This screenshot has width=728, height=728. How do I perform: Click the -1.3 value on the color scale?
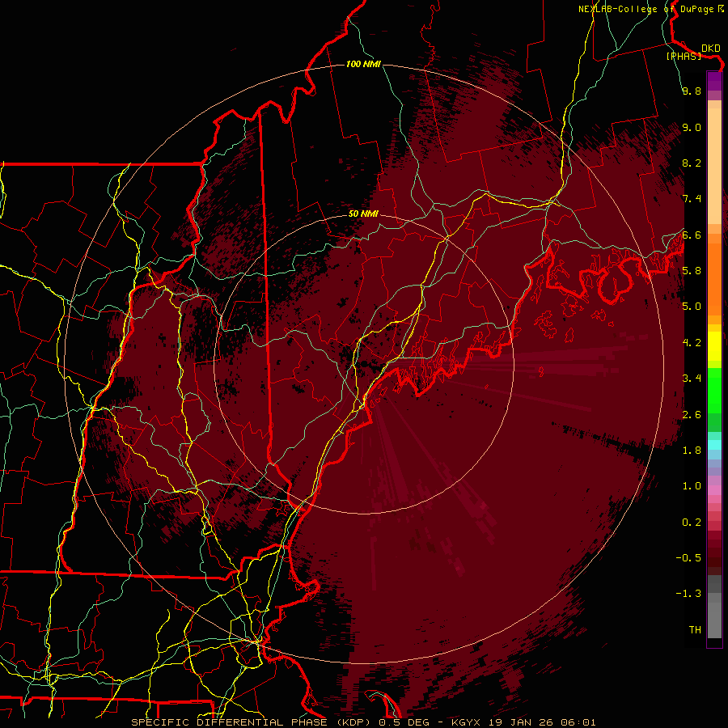tap(688, 594)
